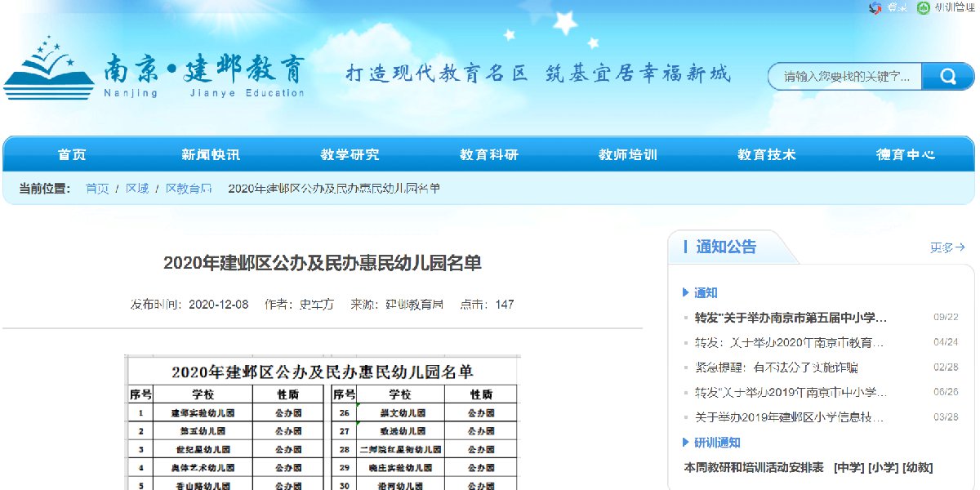The width and height of the screenshot is (980, 490).
Task: Open 更多 arrow in 通知公告 panel
Action: (x=947, y=247)
